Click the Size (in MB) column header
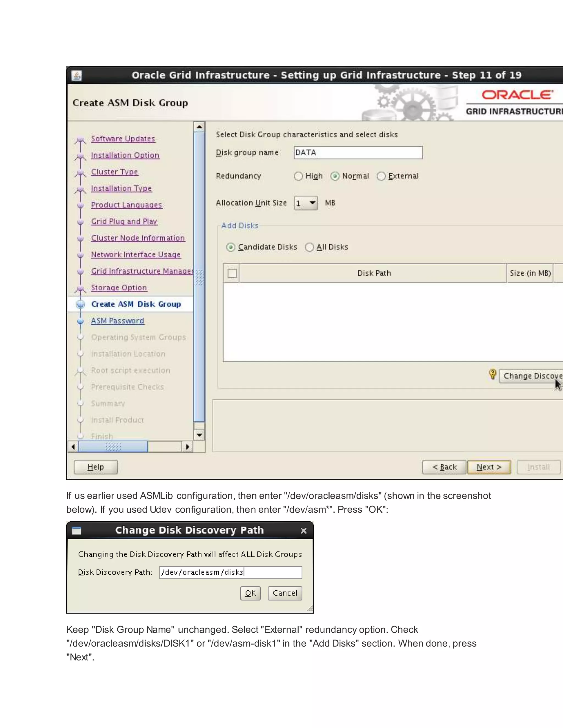The image size is (563, 728). 530,273
